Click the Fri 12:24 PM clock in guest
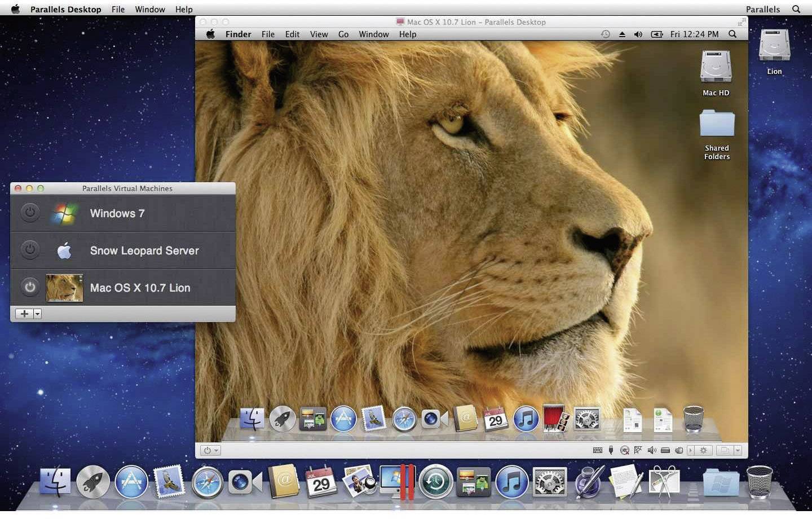The image size is (812, 519). click(x=695, y=34)
